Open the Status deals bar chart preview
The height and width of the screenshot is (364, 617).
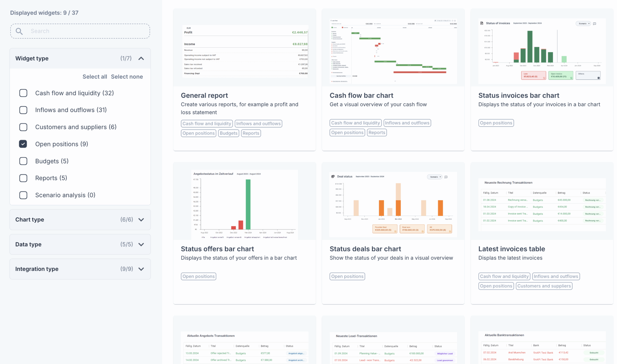[x=393, y=204]
